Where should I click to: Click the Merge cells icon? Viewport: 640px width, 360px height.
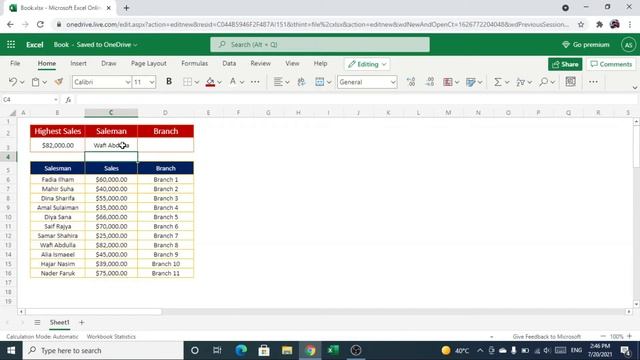pyautogui.click(x=320, y=82)
